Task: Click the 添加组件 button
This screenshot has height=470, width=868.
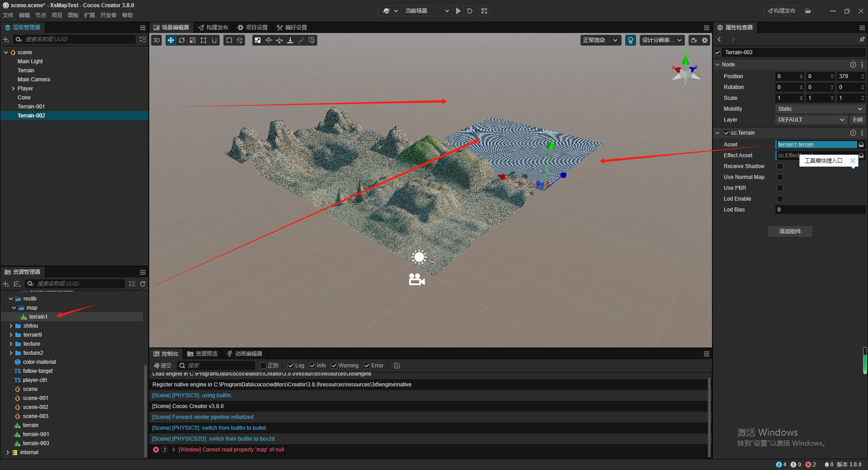Action: pos(790,231)
